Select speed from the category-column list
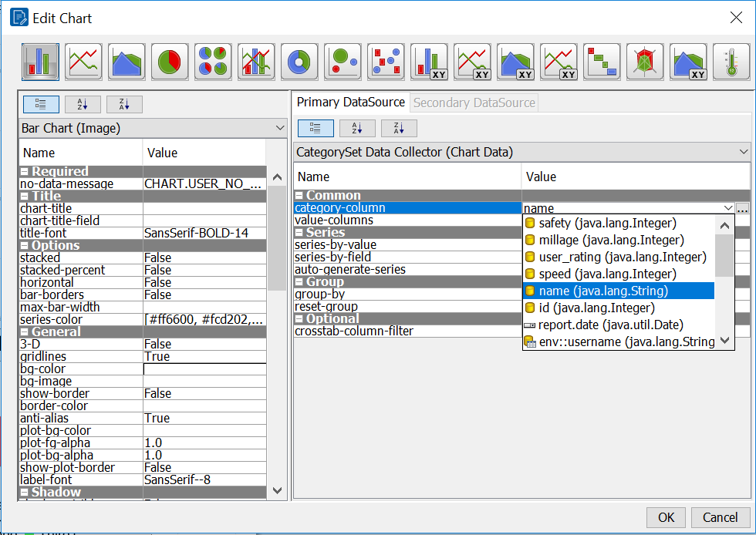 click(602, 273)
